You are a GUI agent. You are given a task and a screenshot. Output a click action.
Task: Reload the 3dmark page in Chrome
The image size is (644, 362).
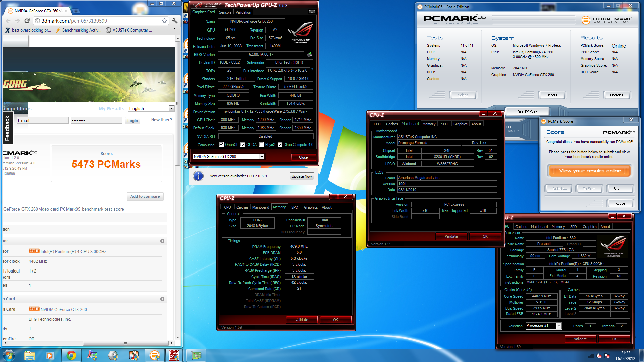[27, 21]
